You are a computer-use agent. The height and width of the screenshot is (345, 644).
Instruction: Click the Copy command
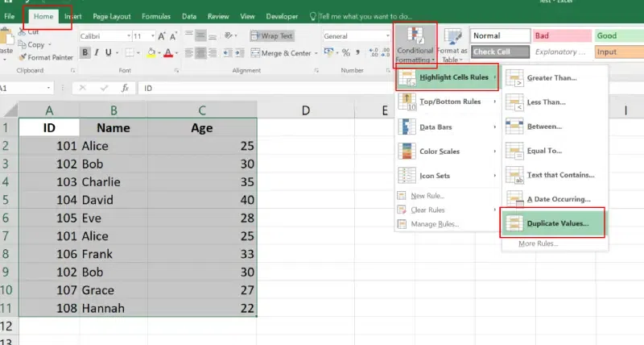[31, 44]
